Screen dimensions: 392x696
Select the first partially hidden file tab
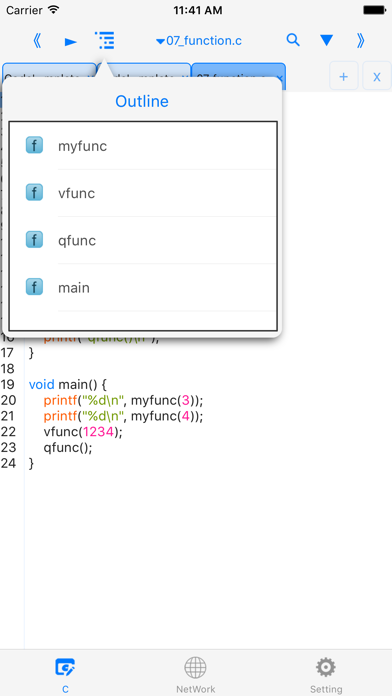[x=49, y=71]
